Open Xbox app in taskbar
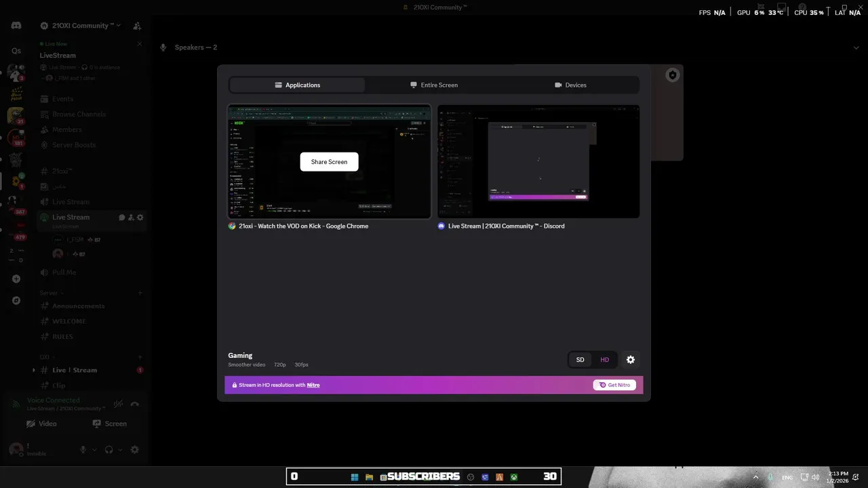 tap(514, 477)
